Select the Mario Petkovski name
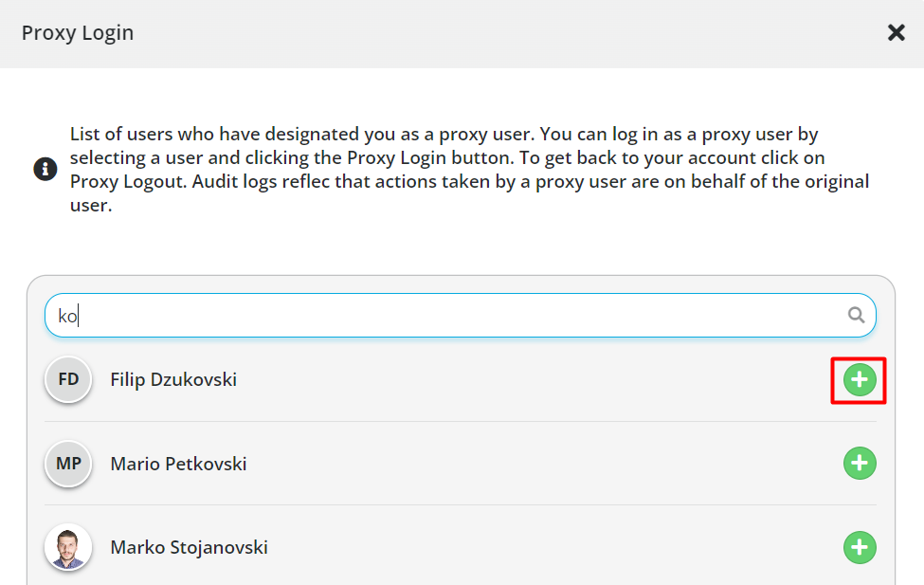924x585 pixels. point(178,464)
